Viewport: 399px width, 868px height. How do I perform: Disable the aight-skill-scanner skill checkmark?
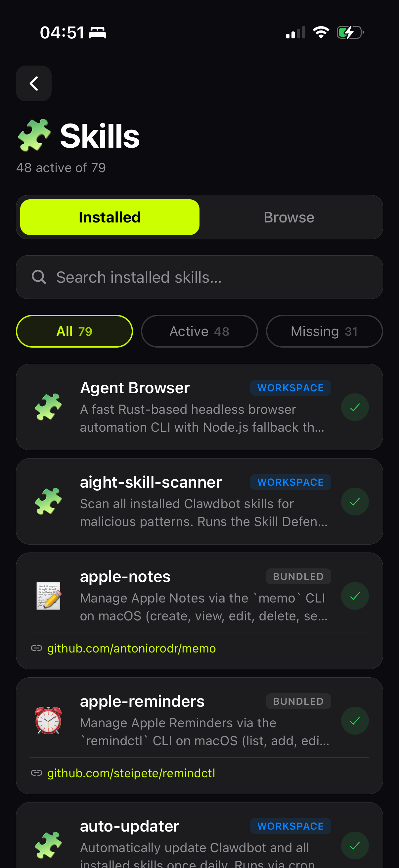355,502
